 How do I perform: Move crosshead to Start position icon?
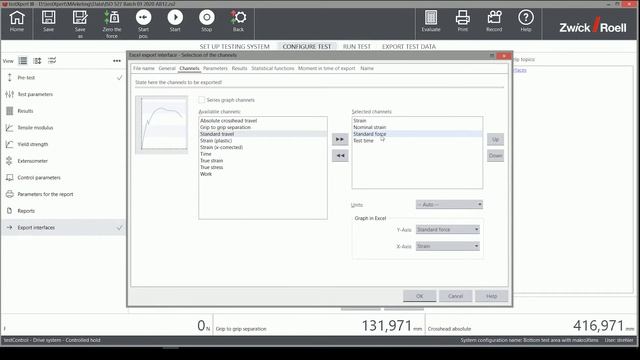143,24
